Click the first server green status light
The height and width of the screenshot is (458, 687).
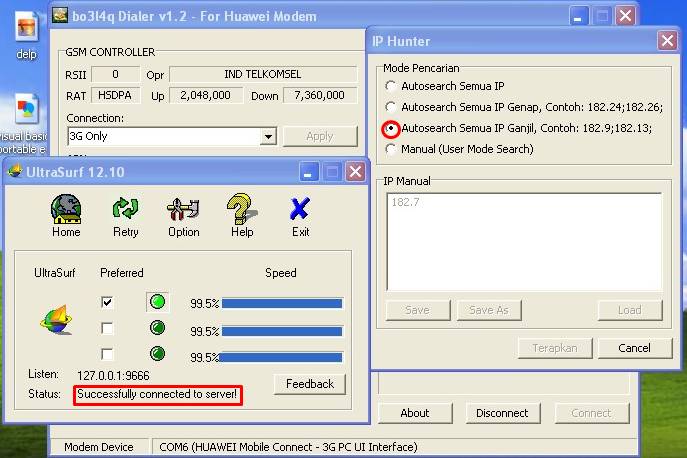(x=157, y=302)
